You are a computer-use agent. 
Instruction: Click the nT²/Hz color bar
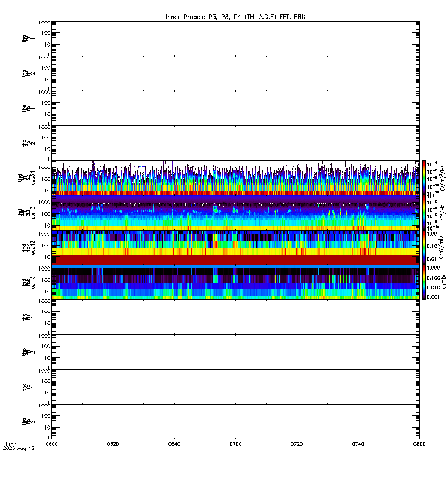(x=424, y=213)
